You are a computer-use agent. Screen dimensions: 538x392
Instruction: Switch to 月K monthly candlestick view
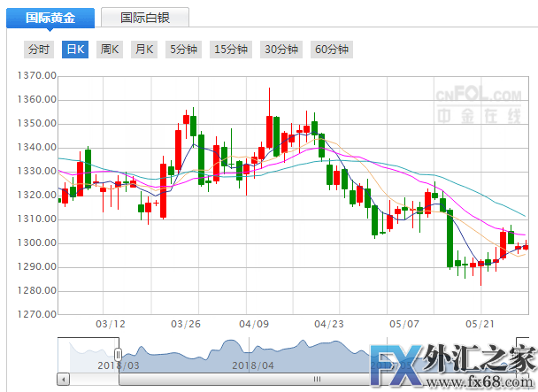click(x=143, y=50)
